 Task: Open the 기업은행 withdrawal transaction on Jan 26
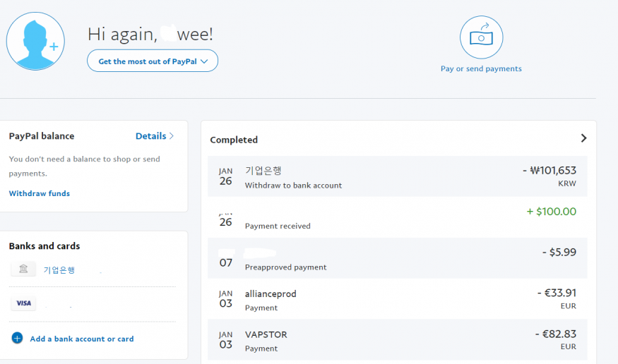(x=397, y=176)
